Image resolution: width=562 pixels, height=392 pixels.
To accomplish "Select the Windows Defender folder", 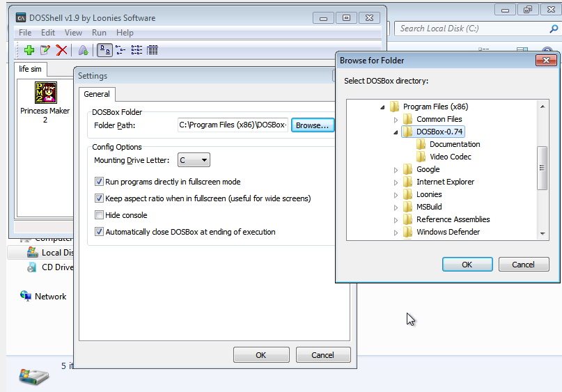I will coord(448,232).
